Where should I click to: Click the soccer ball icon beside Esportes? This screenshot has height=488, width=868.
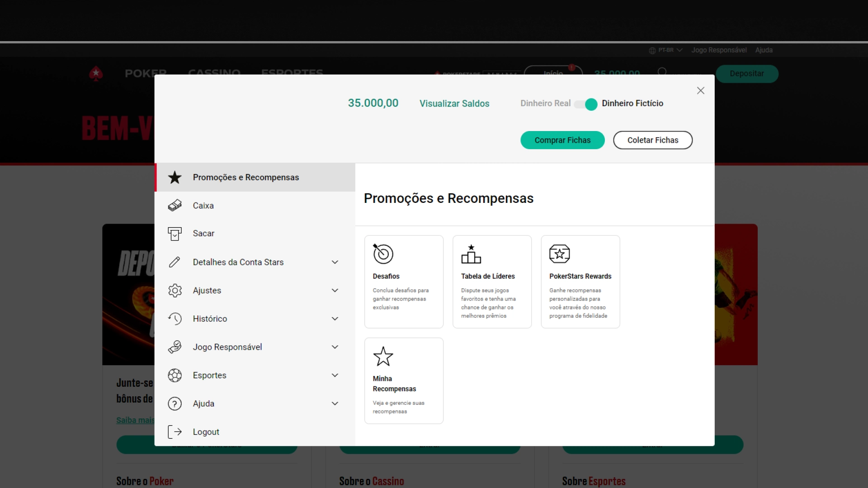pyautogui.click(x=175, y=375)
